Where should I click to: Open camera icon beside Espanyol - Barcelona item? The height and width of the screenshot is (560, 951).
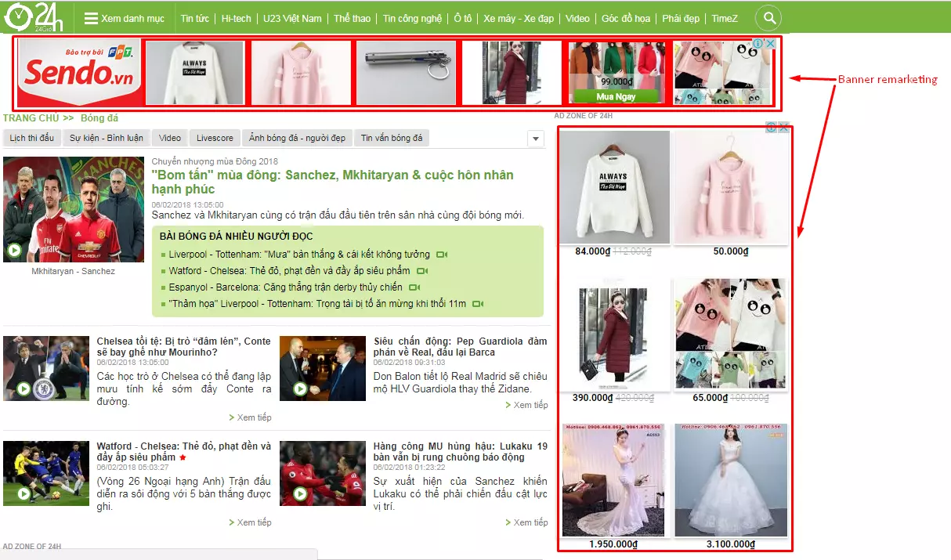pos(414,287)
